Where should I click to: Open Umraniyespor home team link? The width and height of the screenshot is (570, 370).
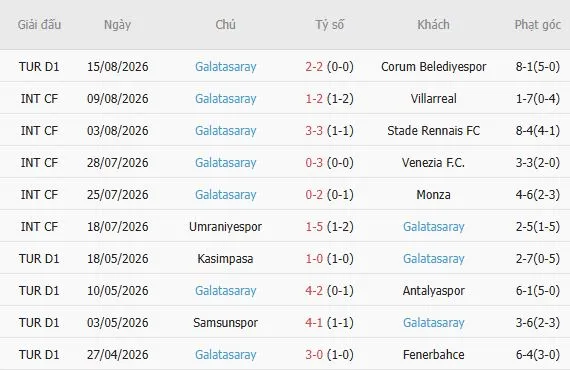pyautogui.click(x=225, y=227)
